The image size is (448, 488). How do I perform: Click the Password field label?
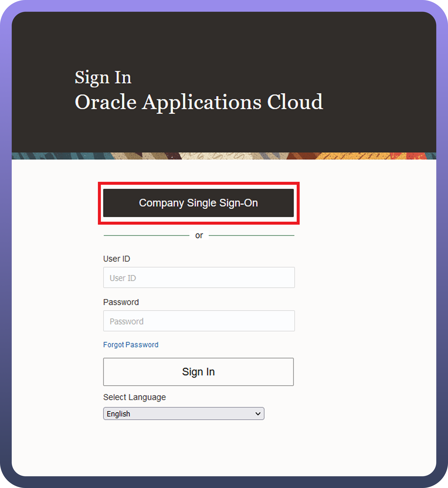coord(121,302)
